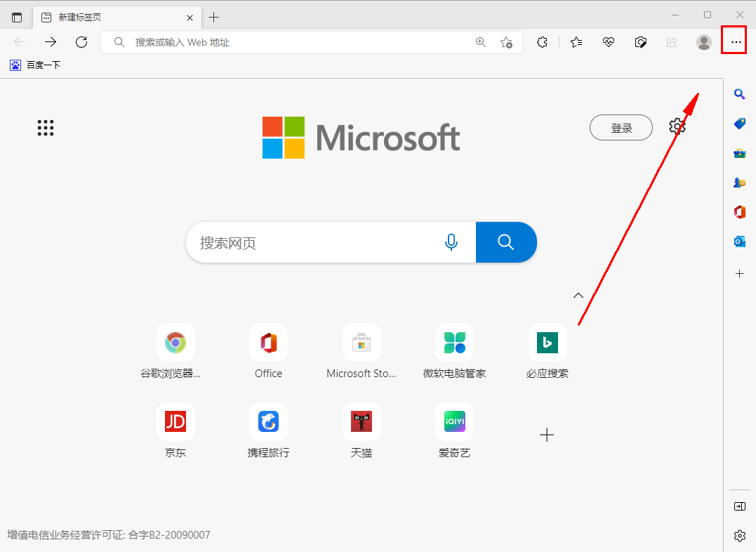Screen dimensions: 756x552
Task: Open the tab actions menu icon
Action: [x=17, y=18]
